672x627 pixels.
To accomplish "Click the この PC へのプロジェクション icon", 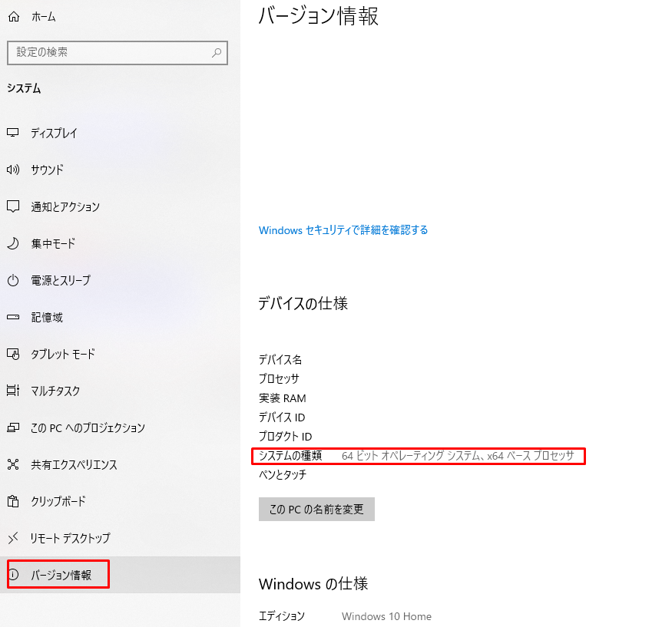I will point(13,427).
